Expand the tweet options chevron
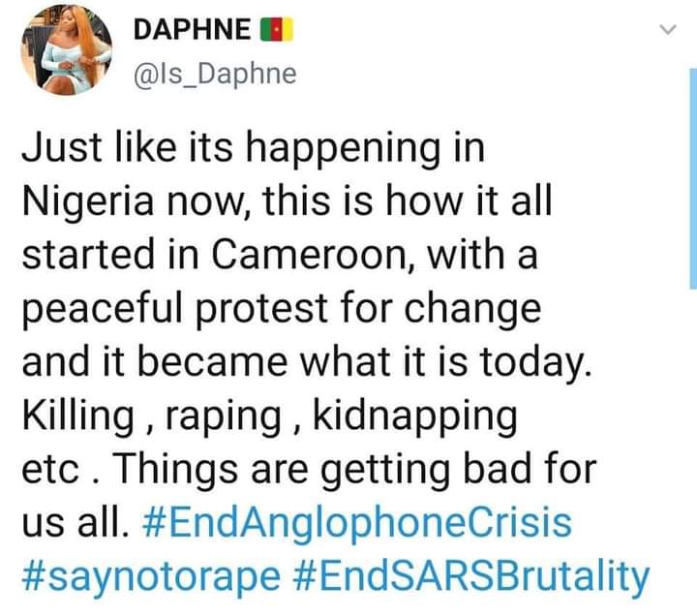Screen dimensions: 697x616 [x=668, y=30]
